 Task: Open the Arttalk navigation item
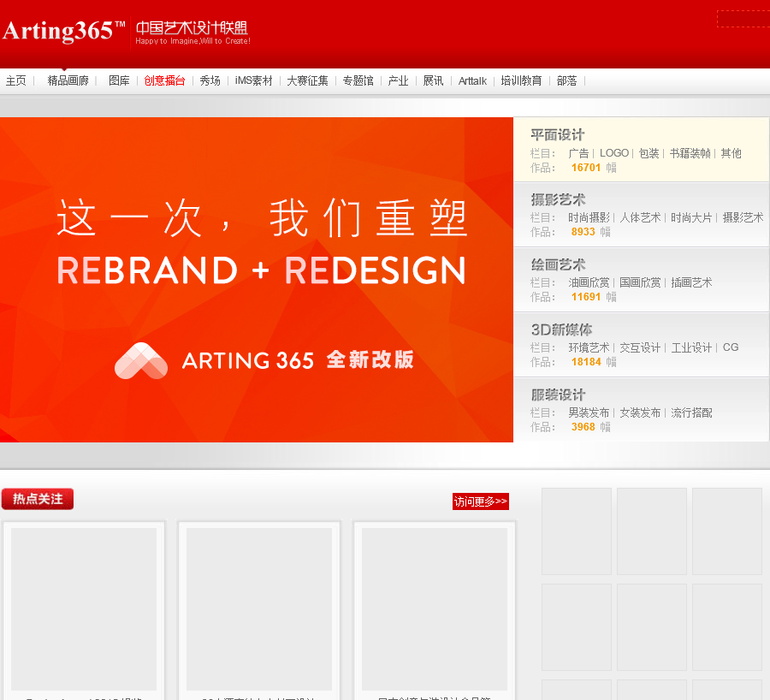[x=472, y=81]
